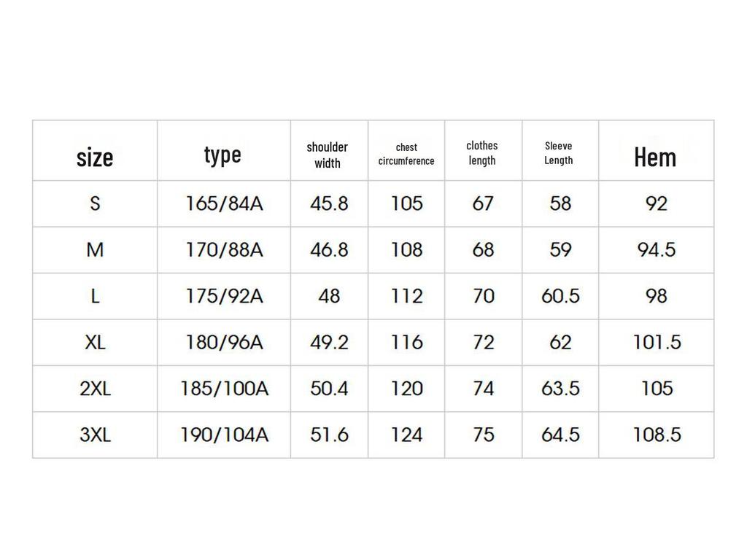747x560 pixels.
Task: Click the "type" column header
Action: (222, 155)
